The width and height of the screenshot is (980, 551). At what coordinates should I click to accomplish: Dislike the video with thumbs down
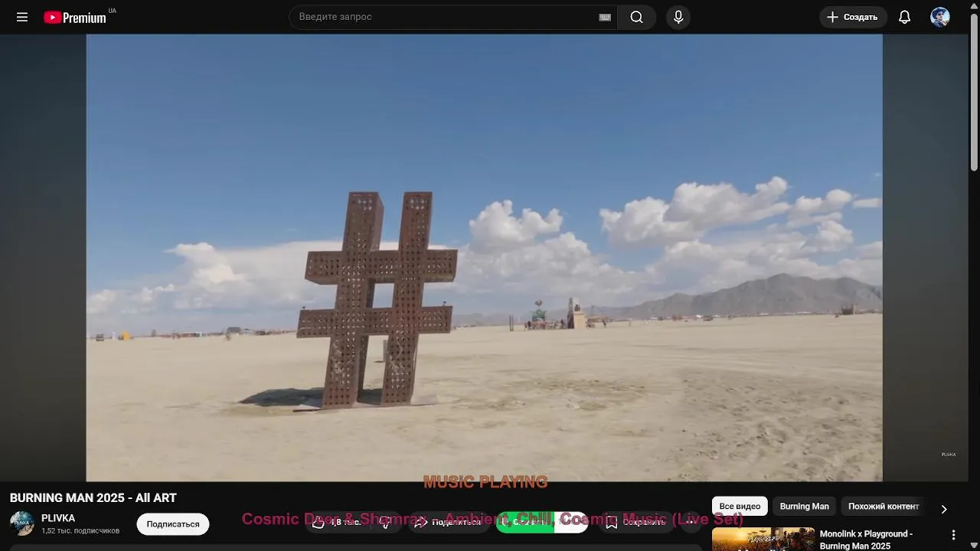click(x=387, y=523)
